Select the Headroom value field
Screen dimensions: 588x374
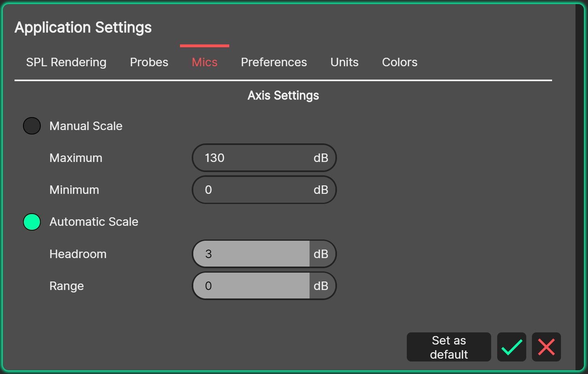pyautogui.click(x=250, y=254)
